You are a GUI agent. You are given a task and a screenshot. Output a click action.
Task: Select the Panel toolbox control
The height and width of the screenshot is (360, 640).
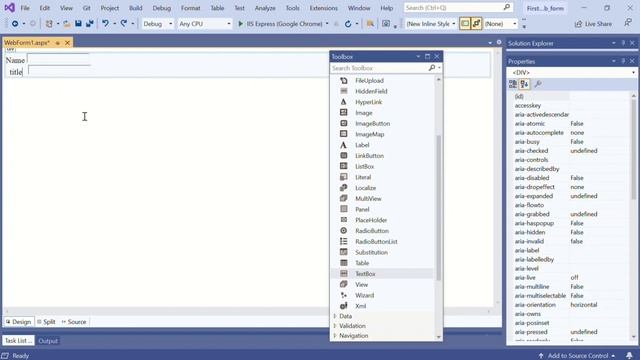(x=362, y=209)
